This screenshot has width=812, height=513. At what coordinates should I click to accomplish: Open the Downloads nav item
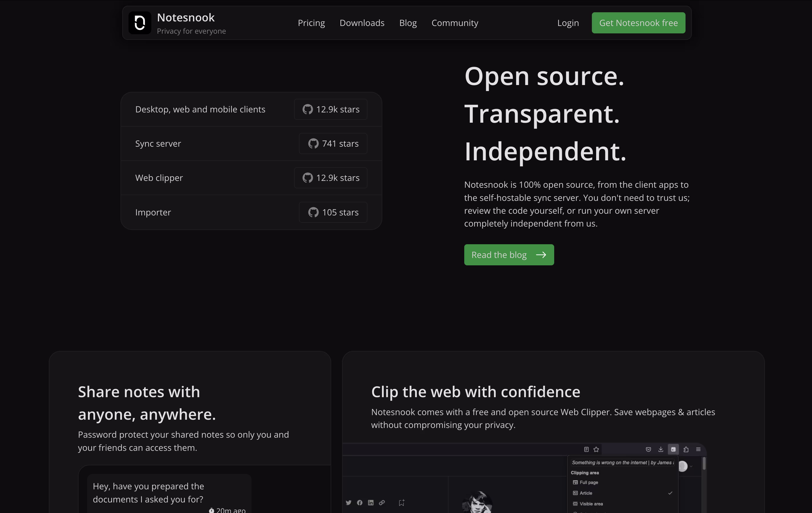362,23
